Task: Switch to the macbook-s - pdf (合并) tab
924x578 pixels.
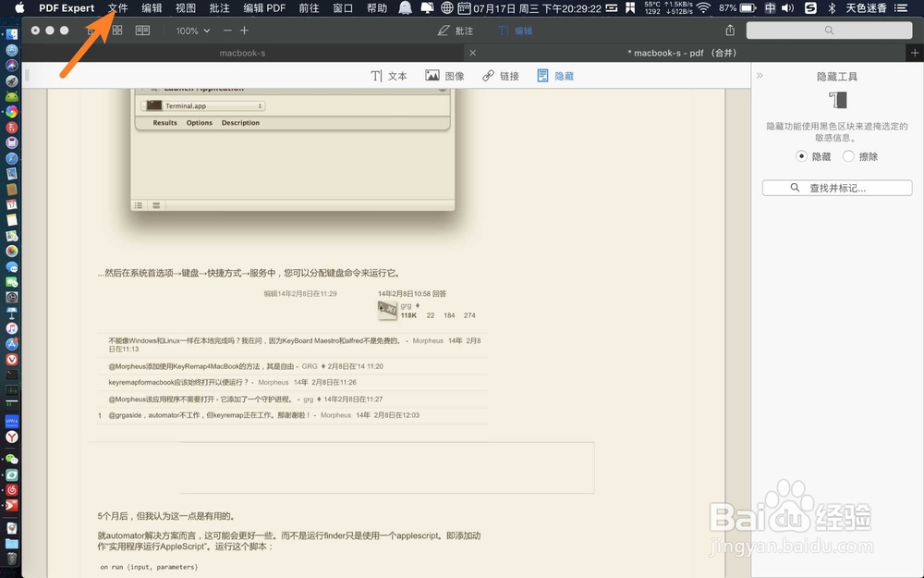Action: click(683, 53)
